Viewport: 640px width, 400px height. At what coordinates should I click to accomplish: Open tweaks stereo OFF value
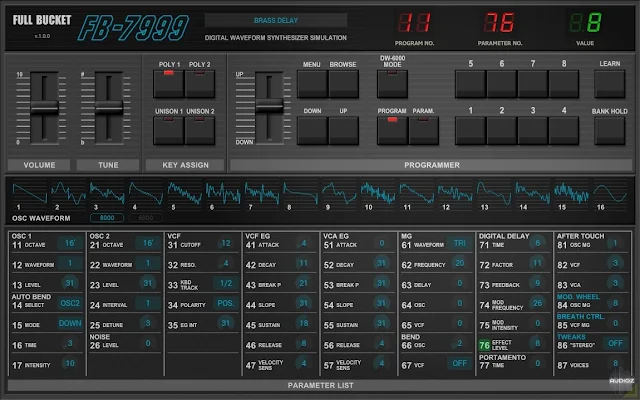[x=616, y=343]
